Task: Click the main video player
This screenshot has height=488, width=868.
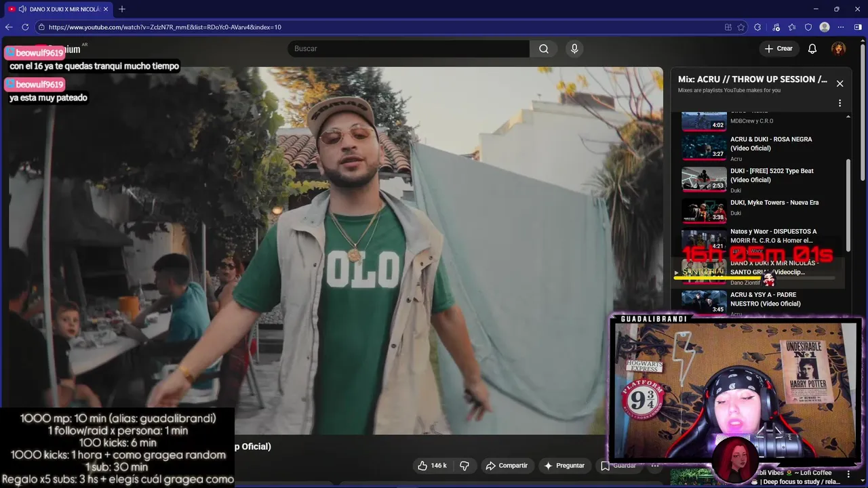Action: click(336, 250)
